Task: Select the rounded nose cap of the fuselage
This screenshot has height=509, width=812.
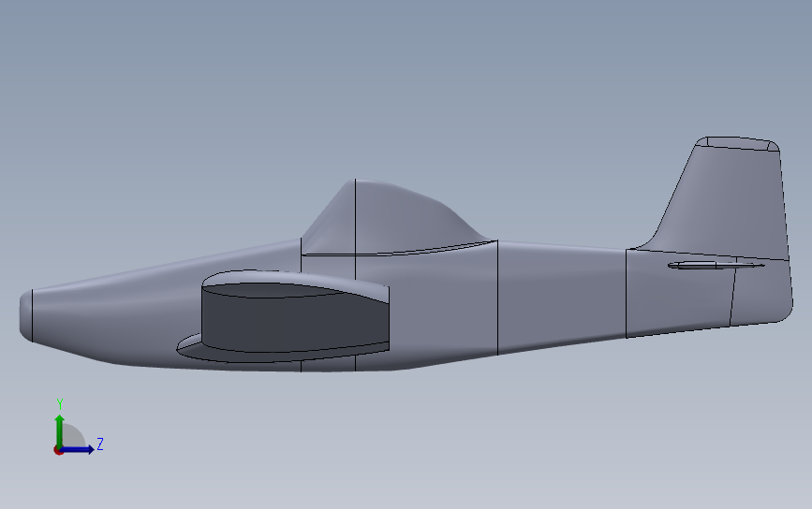Action: click(26, 315)
